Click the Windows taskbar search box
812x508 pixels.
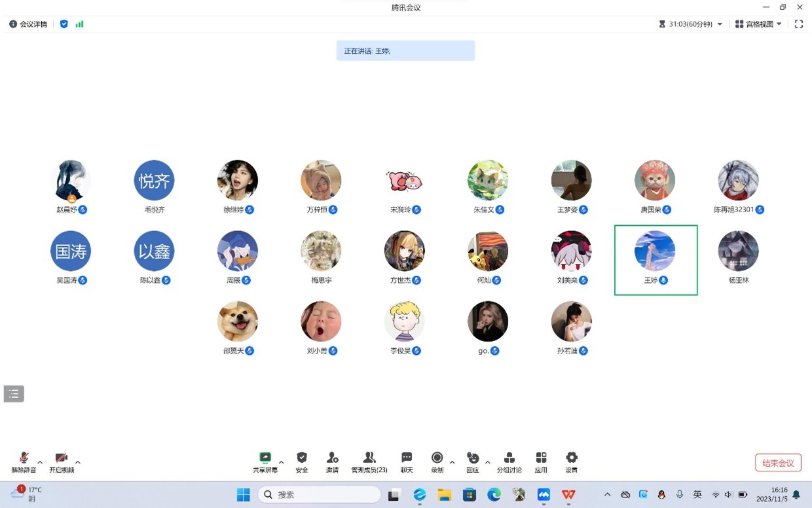(x=319, y=495)
